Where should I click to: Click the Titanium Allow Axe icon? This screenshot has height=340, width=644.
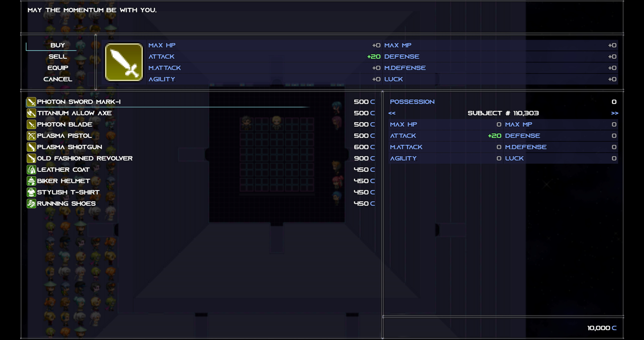31,113
